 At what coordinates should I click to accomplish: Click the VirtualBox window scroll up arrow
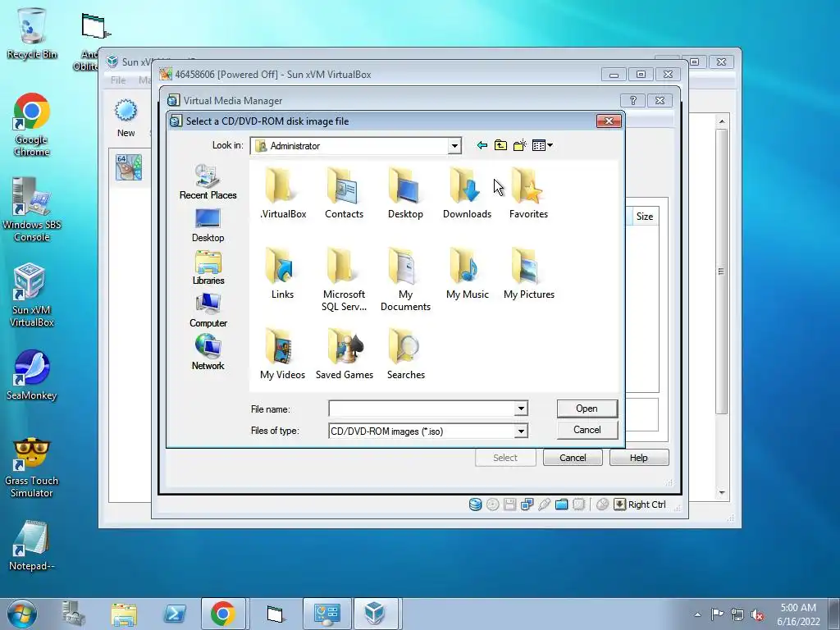[722, 121]
